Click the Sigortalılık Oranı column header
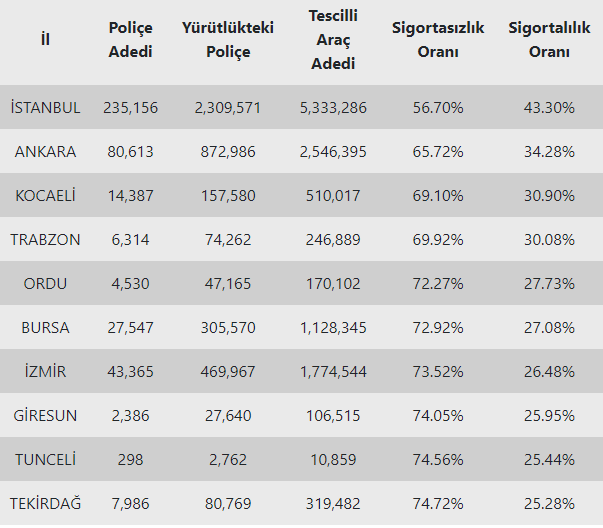The width and height of the screenshot is (603, 528). [x=549, y=40]
